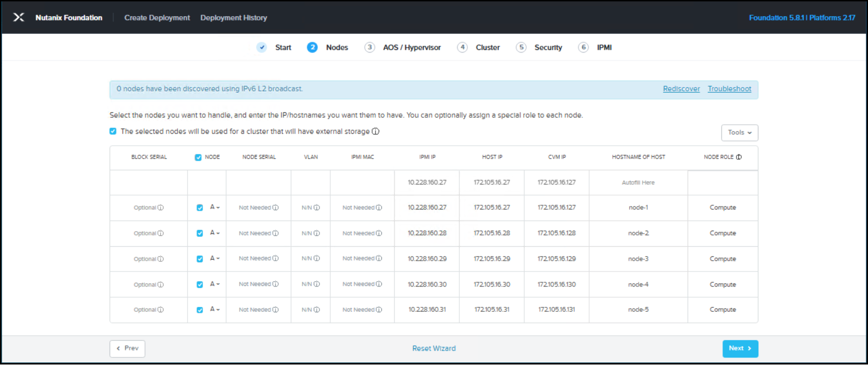This screenshot has width=868, height=365.
Task: Click node serial info icon in node-4 row
Action: click(x=276, y=284)
